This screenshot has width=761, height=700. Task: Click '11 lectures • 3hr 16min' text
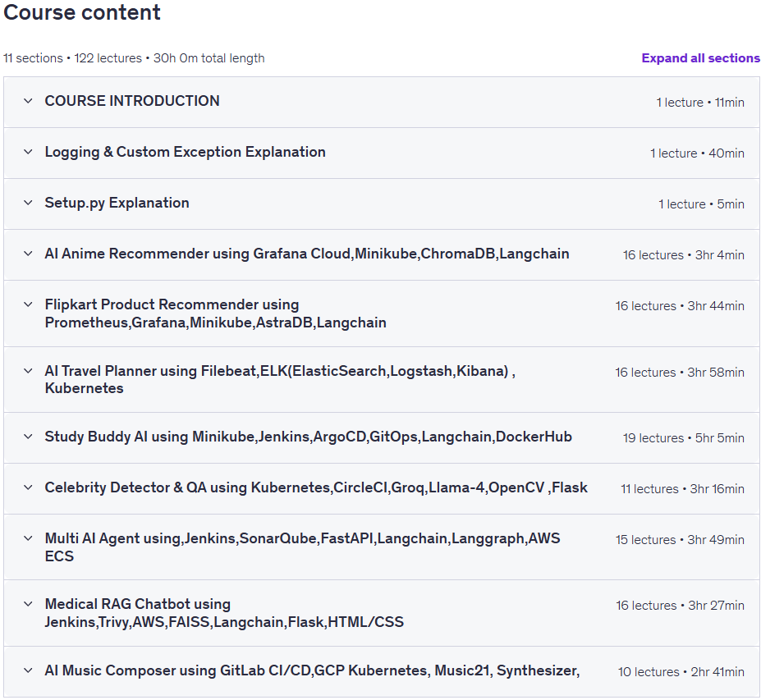[682, 489]
